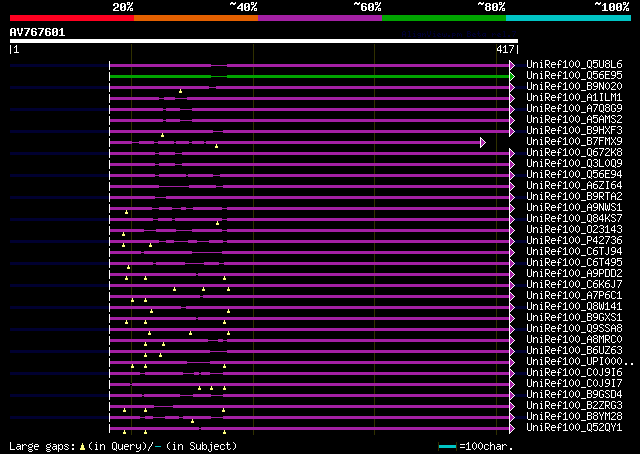
Task: Click the UniRef100_O23143 label
Action: pos(574,230)
